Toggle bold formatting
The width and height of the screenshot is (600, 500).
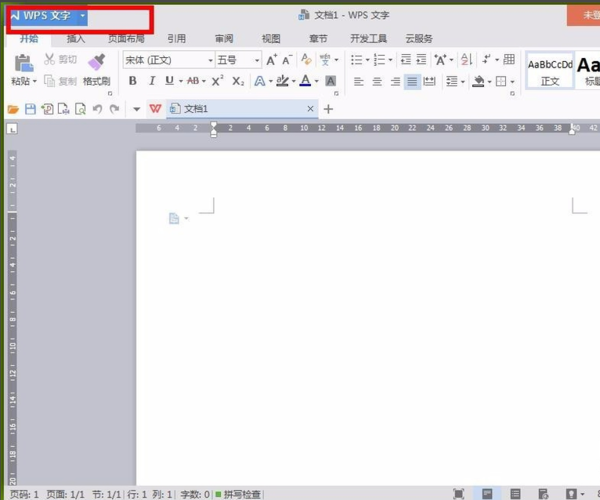(x=132, y=81)
